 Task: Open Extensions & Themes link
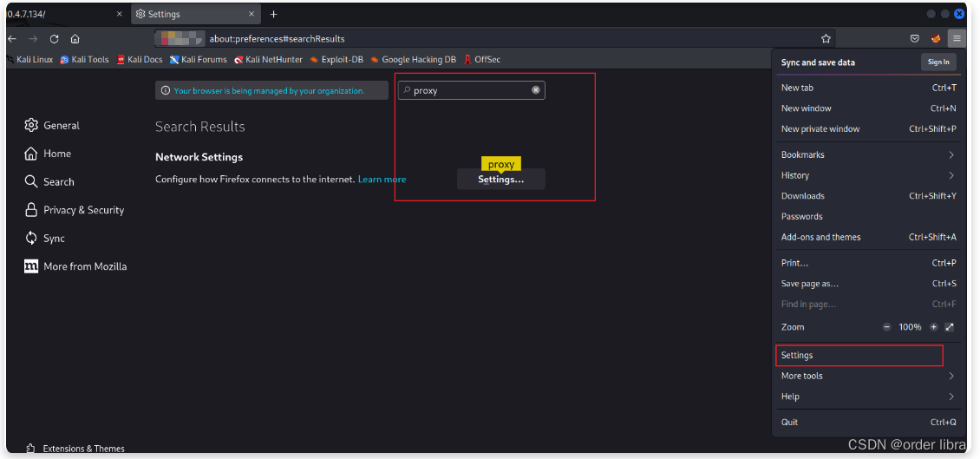pos(75,449)
